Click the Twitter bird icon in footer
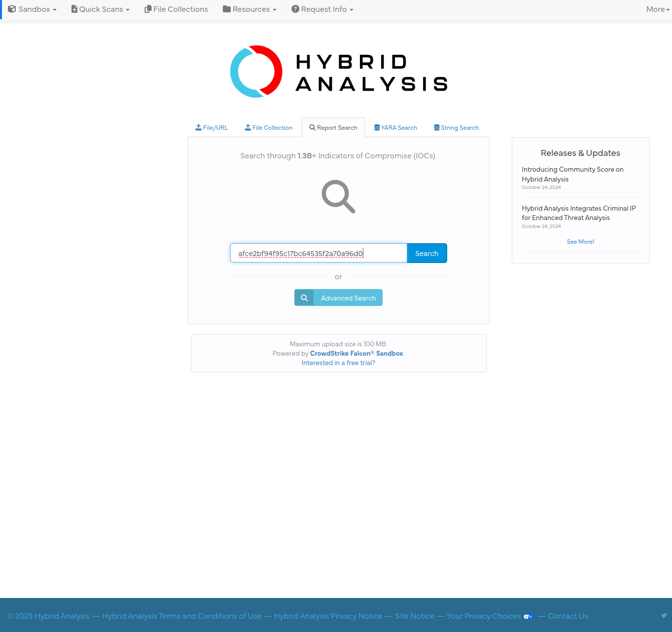 pyautogui.click(x=664, y=615)
